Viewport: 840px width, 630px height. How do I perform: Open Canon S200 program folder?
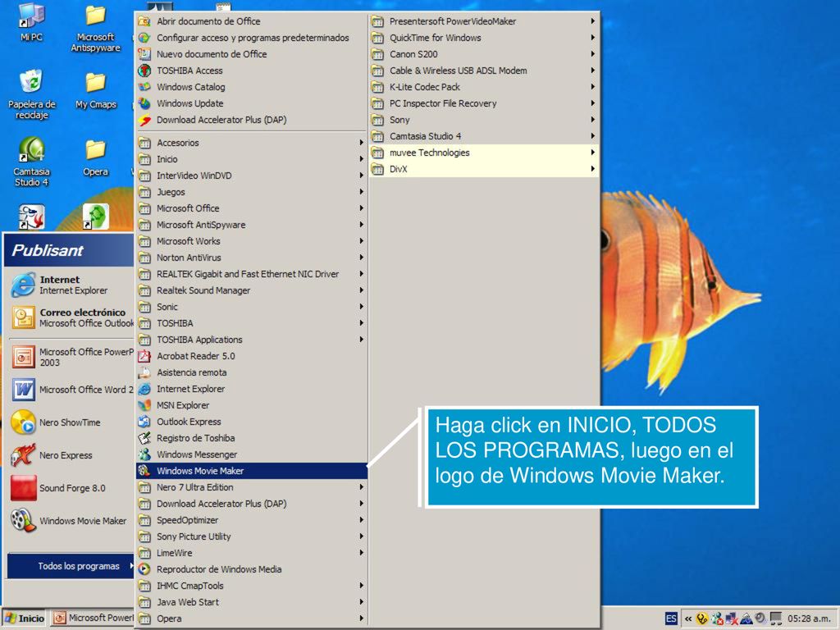[x=484, y=54]
